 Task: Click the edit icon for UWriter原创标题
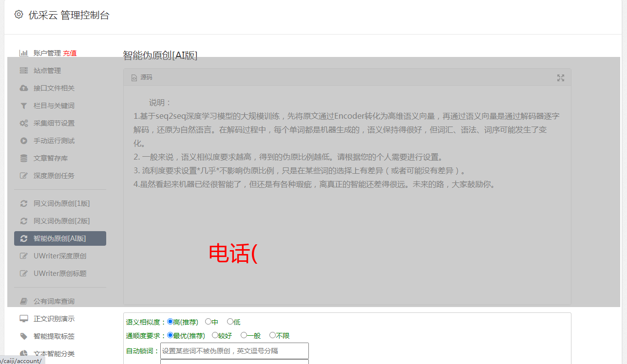point(23,273)
